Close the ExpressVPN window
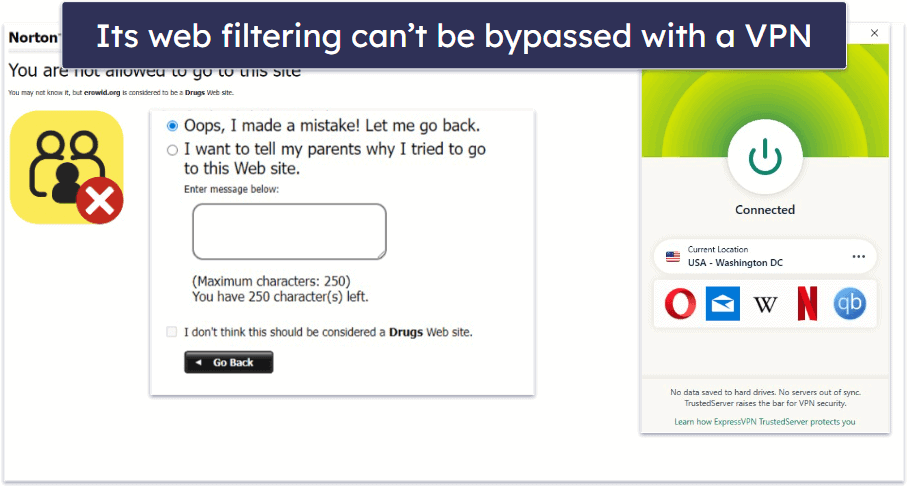The height and width of the screenshot is (486, 907). (874, 34)
